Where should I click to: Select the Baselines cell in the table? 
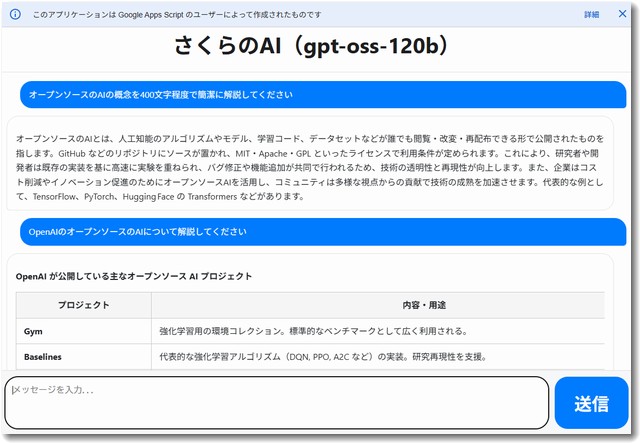46,357
